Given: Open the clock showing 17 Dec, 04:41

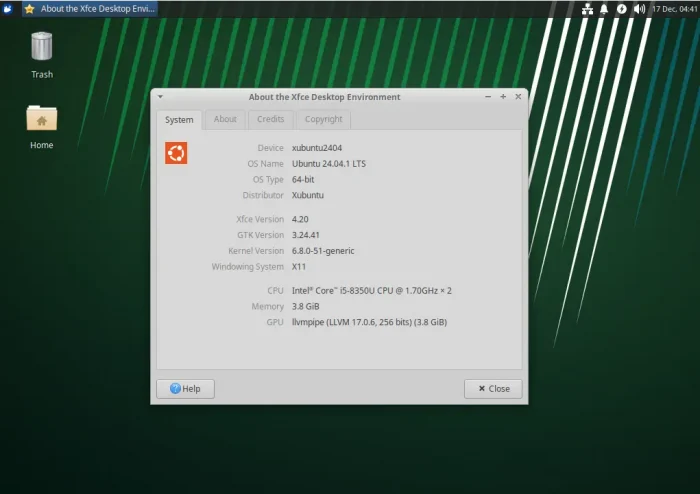Looking at the screenshot, I should click(x=675, y=9).
